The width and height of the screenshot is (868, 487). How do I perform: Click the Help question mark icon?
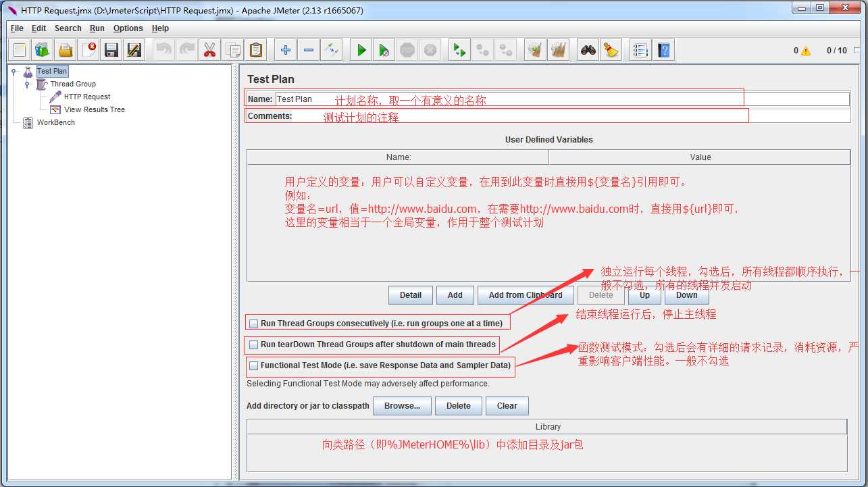(x=664, y=50)
